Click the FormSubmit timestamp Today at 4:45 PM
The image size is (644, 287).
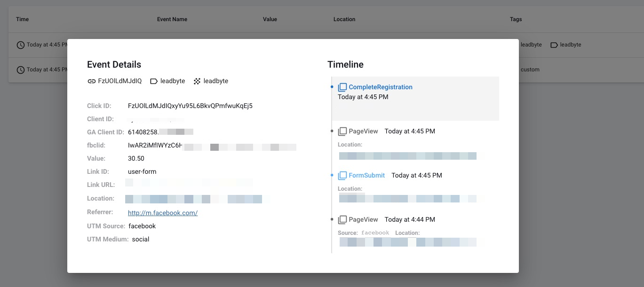tap(417, 176)
